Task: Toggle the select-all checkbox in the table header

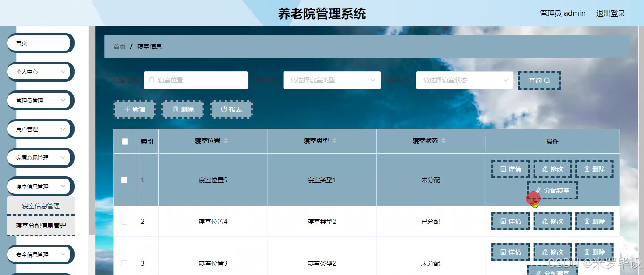Action: pos(124,141)
